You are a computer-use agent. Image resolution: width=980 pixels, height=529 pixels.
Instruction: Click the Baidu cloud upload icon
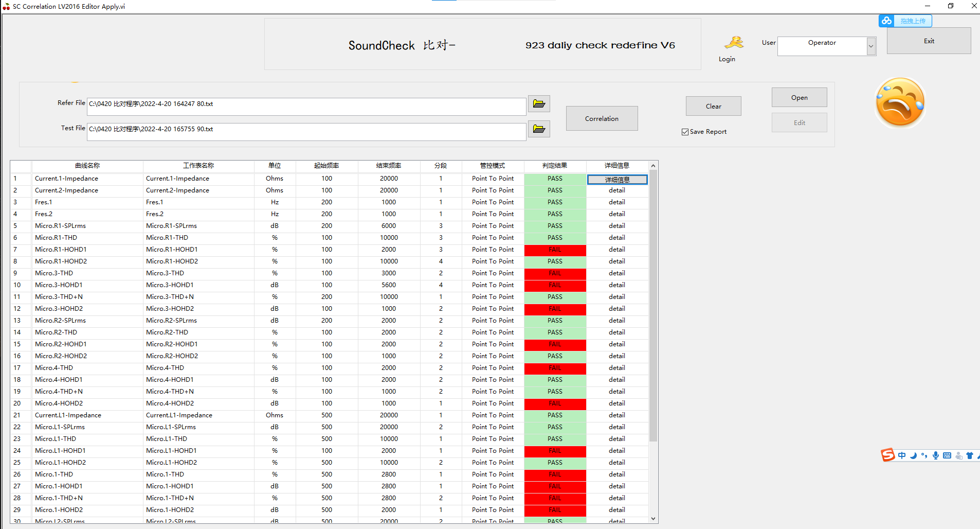pos(886,21)
